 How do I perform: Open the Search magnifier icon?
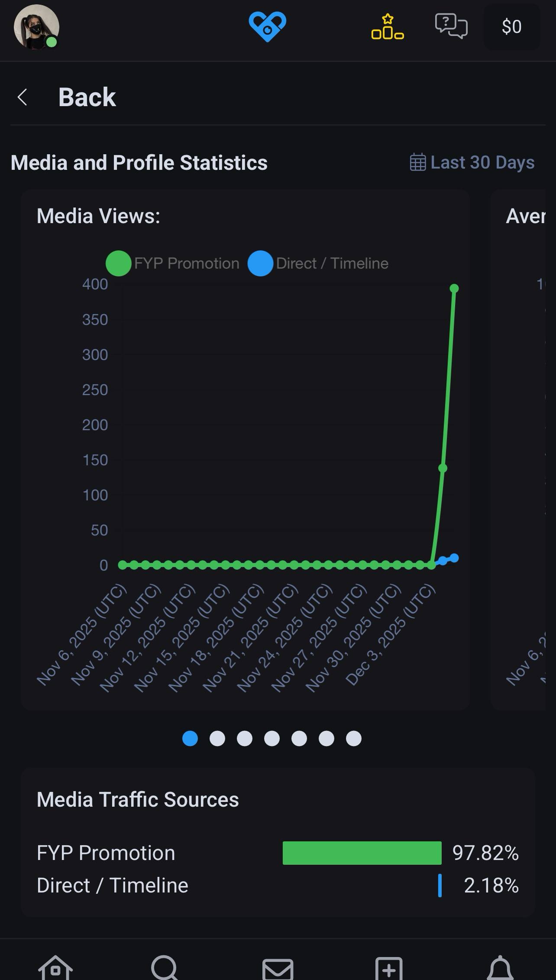click(x=165, y=968)
